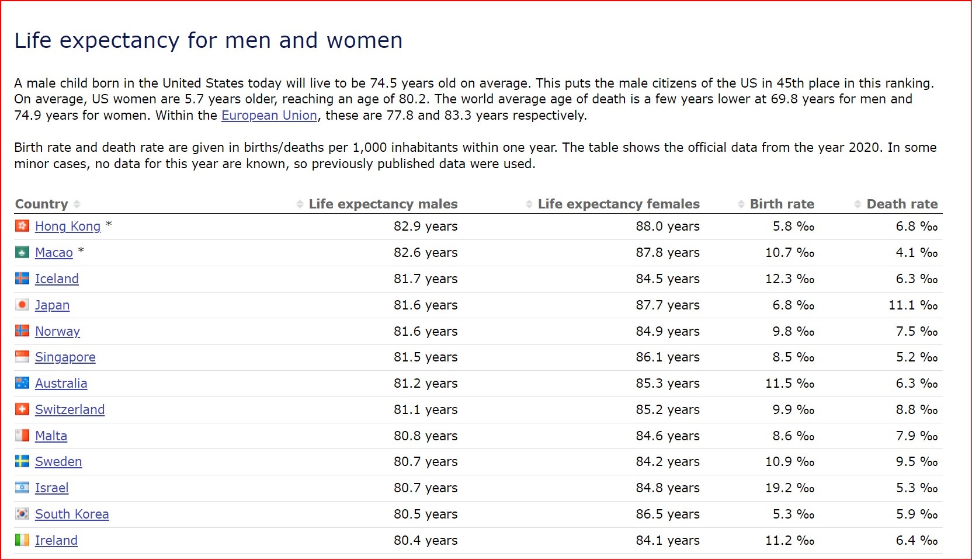Sort by Birth rate column header
This screenshot has height=560, width=972.
(x=782, y=204)
